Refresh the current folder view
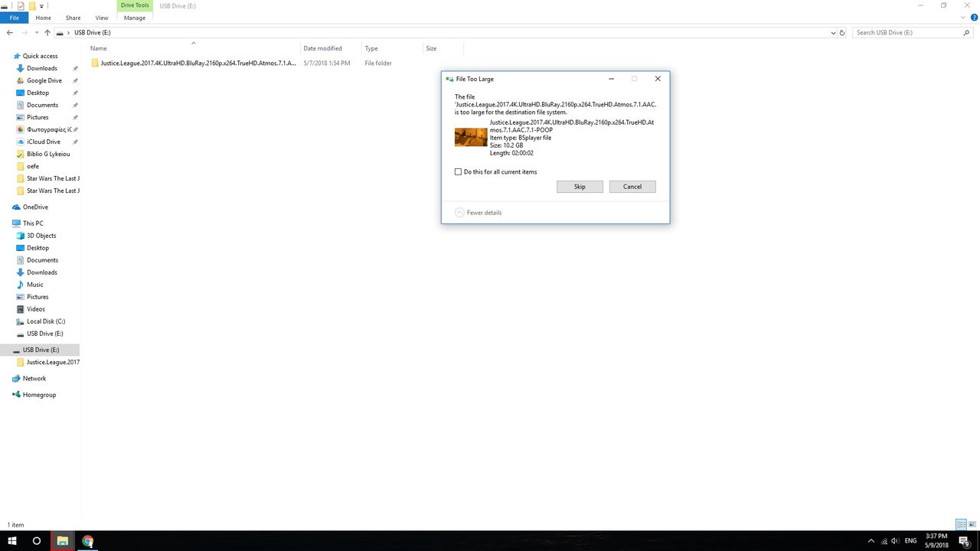Screen dimensions: 980x551 click(842, 33)
